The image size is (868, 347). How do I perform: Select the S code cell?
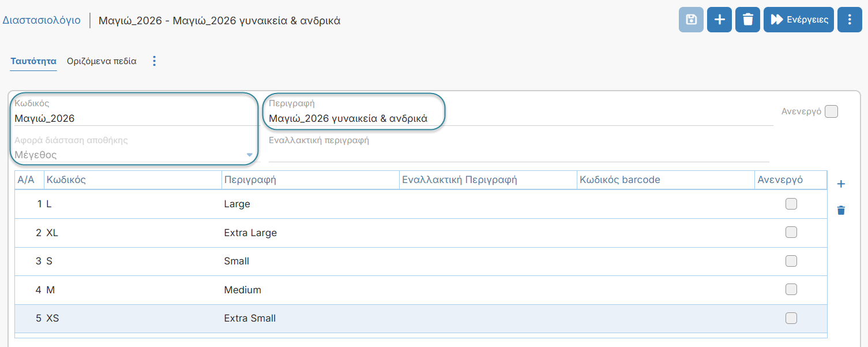point(133,261)
